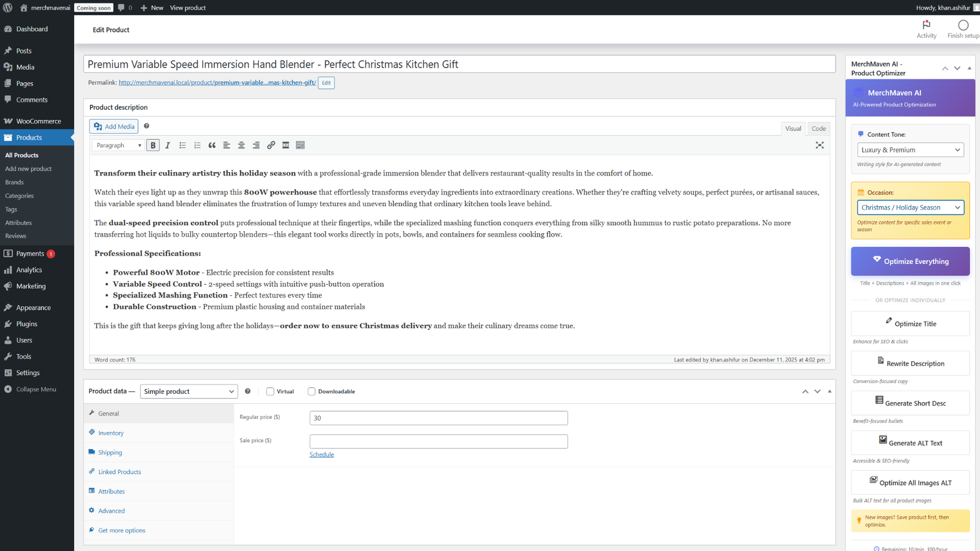Click the Schedule sale price link

pyautogui.click(x=322, y=455)
